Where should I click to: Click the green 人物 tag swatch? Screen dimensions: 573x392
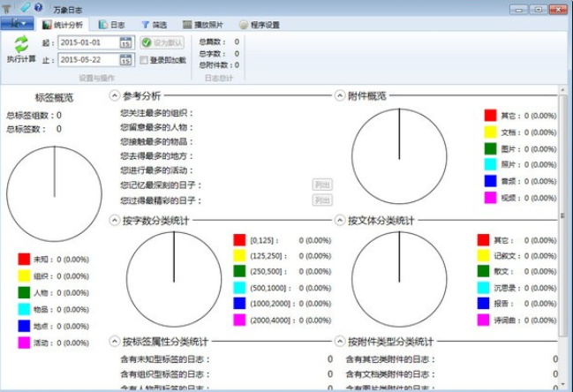(24, 292)
